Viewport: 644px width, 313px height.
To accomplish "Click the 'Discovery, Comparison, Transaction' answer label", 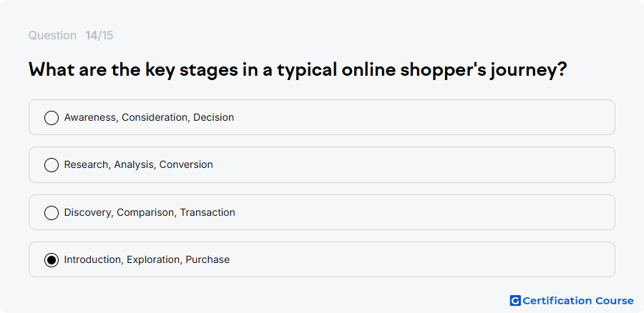I will point(150,212).
